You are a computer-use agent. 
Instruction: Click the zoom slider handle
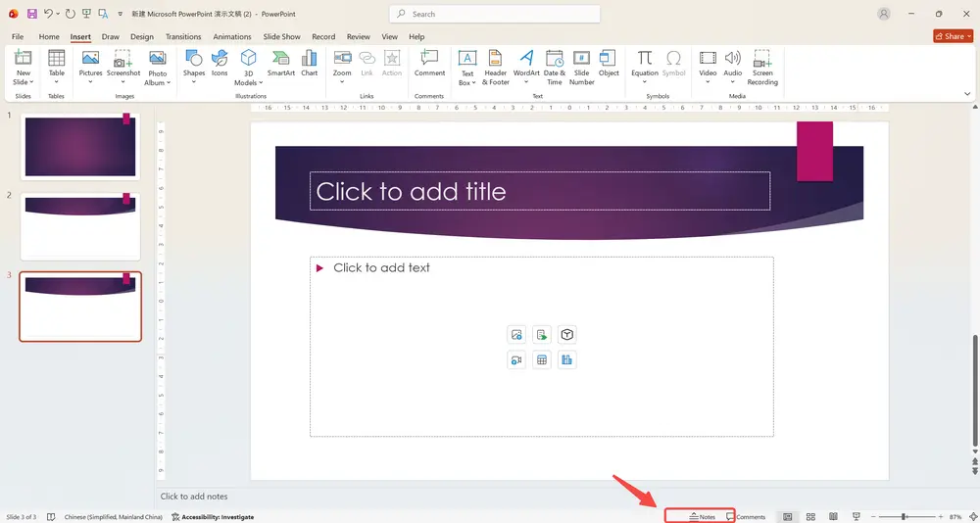pos(904,517)
